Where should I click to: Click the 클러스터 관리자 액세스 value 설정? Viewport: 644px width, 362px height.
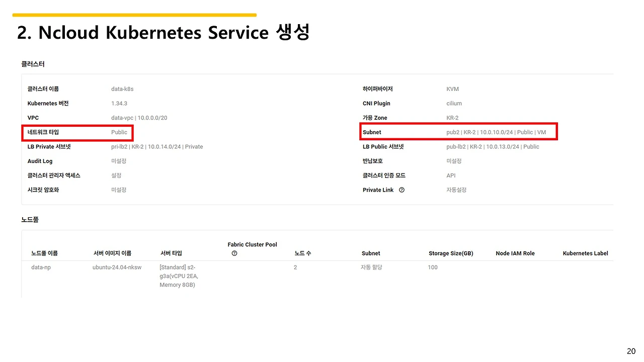[x=116, y=175]
